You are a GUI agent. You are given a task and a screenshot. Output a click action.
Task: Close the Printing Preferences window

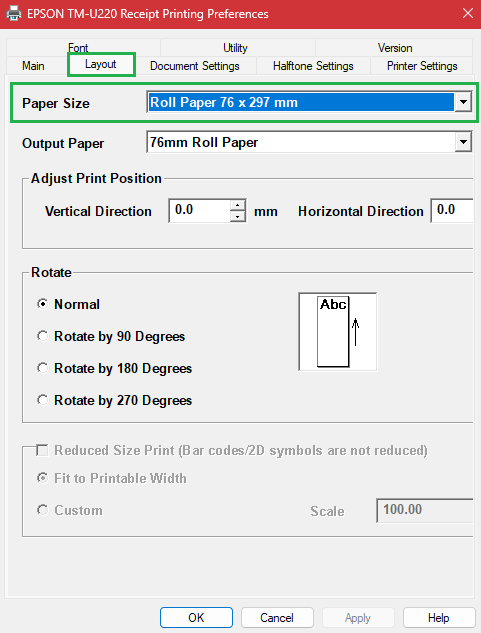pos(468,13)
